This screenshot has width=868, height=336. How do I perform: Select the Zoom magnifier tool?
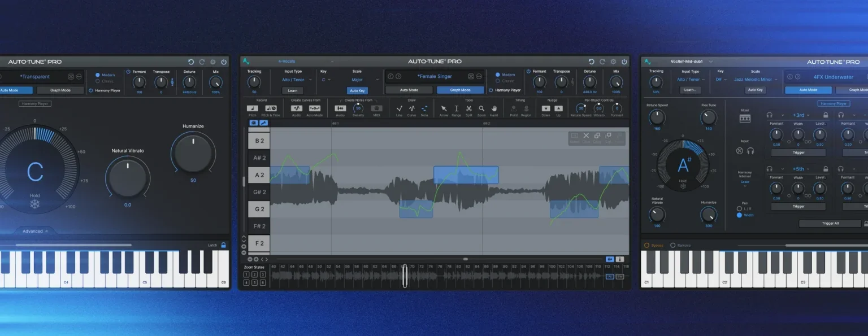point(481,108)
